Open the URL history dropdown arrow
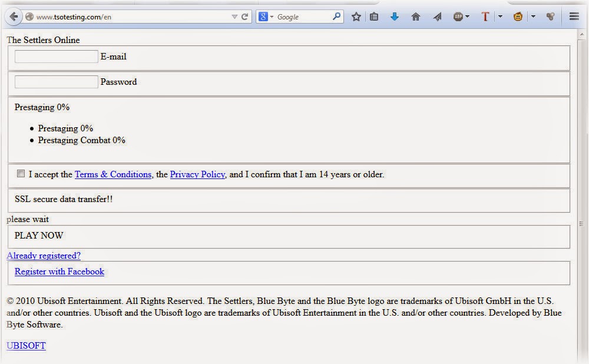Image resolution: width=589 pixels, height=364 pixels. 234,17
